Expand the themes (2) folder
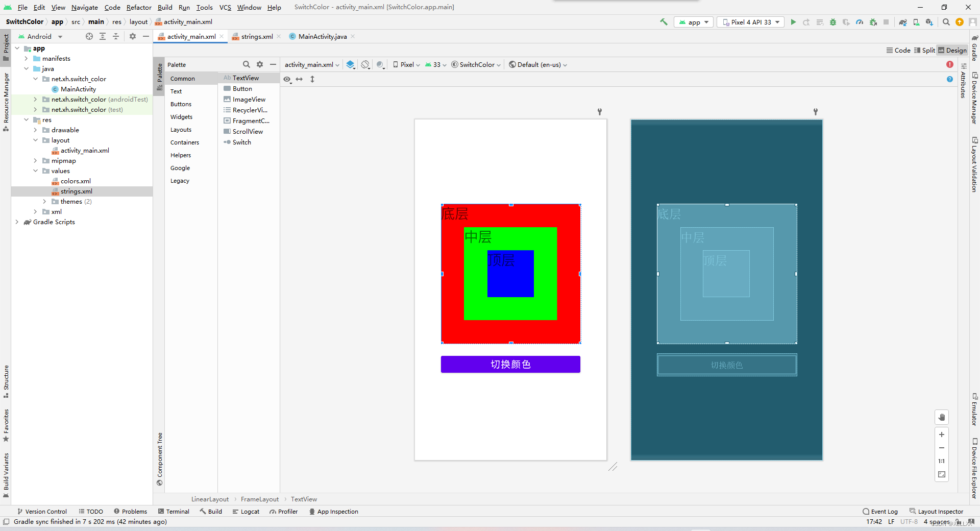Image resolution: width=980 pixels, height=531 pixels. click(44, 202)
